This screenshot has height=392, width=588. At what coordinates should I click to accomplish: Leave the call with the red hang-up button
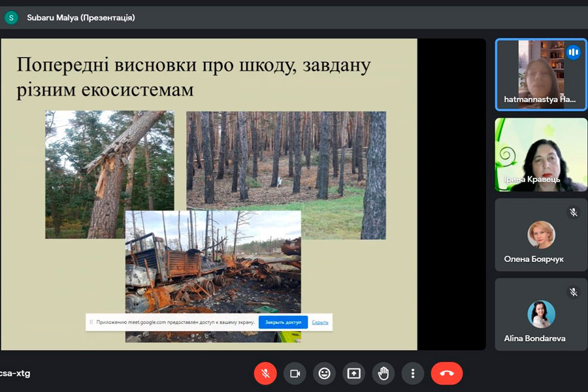pyautogui.click(x=447, y=373)
